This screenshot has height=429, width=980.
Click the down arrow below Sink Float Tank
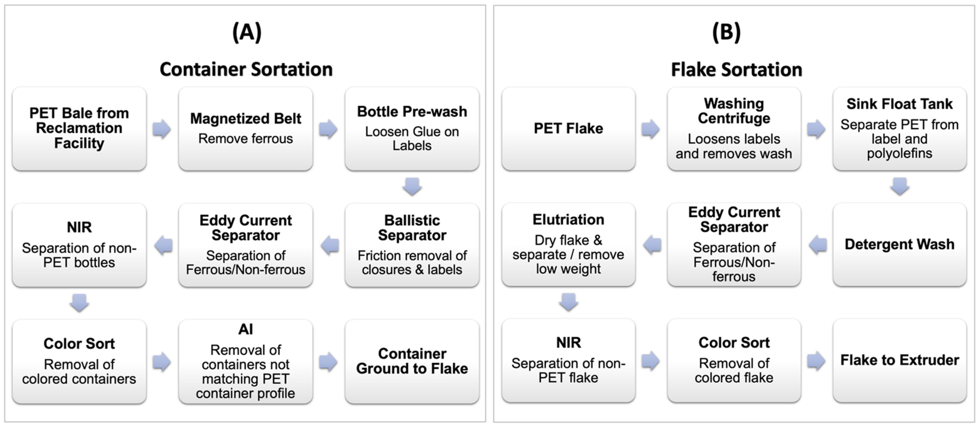pos(900,186)
